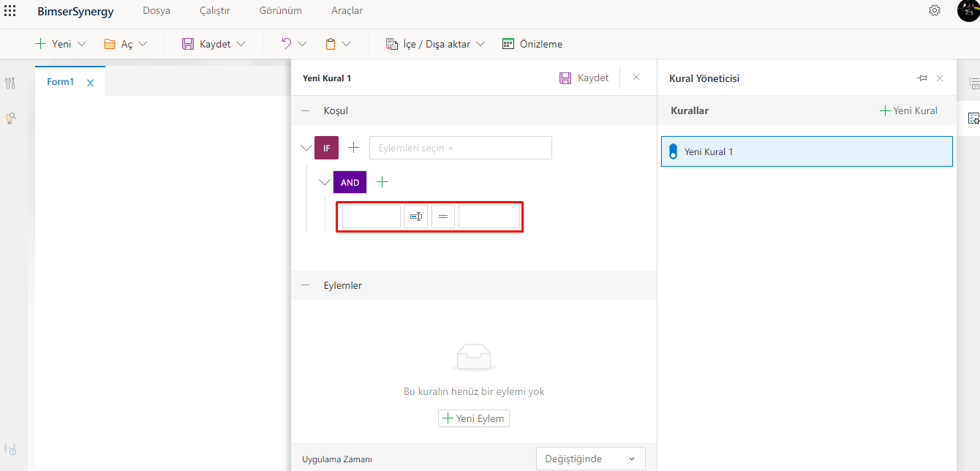Click the undo arrow icon
This screenshot has width=980, height=471.
(287, 44)
